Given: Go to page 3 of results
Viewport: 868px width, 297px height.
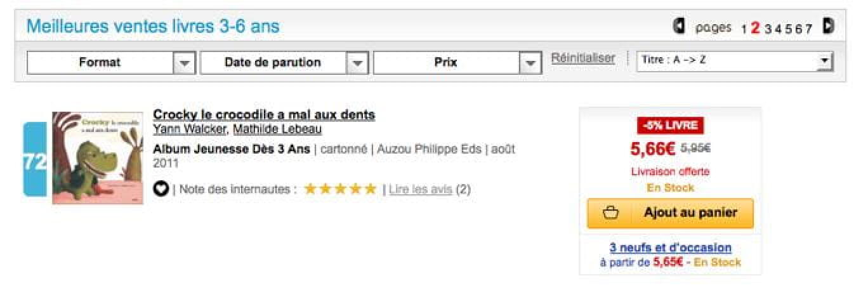Looking at the screenshot, I should coord(768,29).
